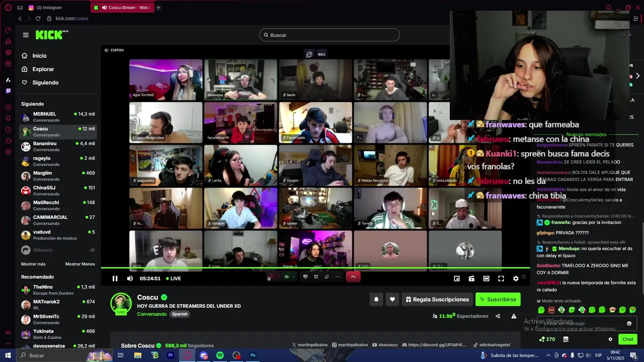Click the Suscribirse button

[498, 300]
